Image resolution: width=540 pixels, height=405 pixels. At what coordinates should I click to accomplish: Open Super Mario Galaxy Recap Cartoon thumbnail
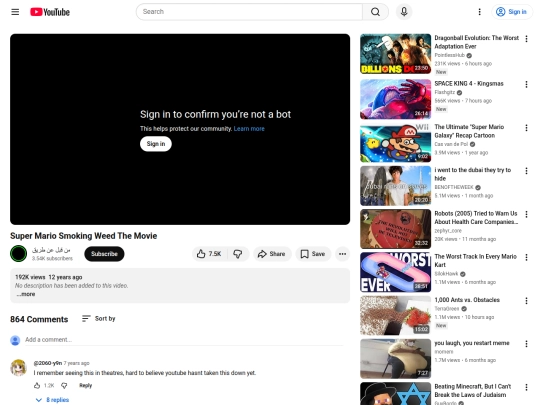[395, 143]
